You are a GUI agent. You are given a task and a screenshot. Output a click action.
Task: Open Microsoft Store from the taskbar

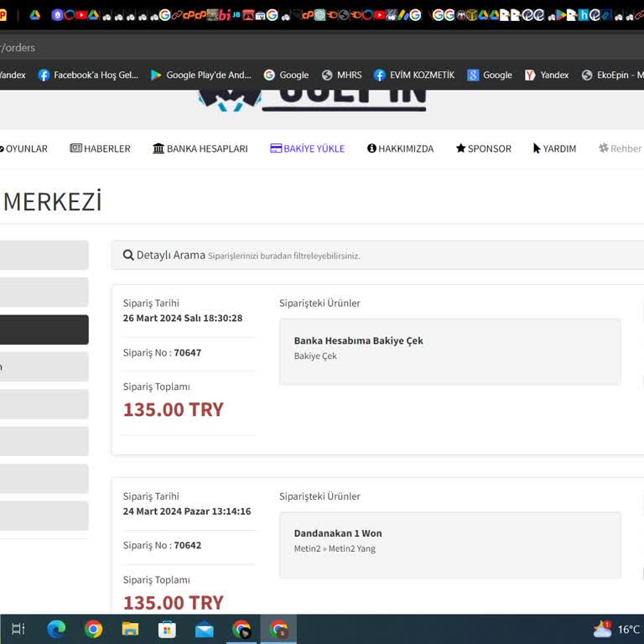pos(167,629)
